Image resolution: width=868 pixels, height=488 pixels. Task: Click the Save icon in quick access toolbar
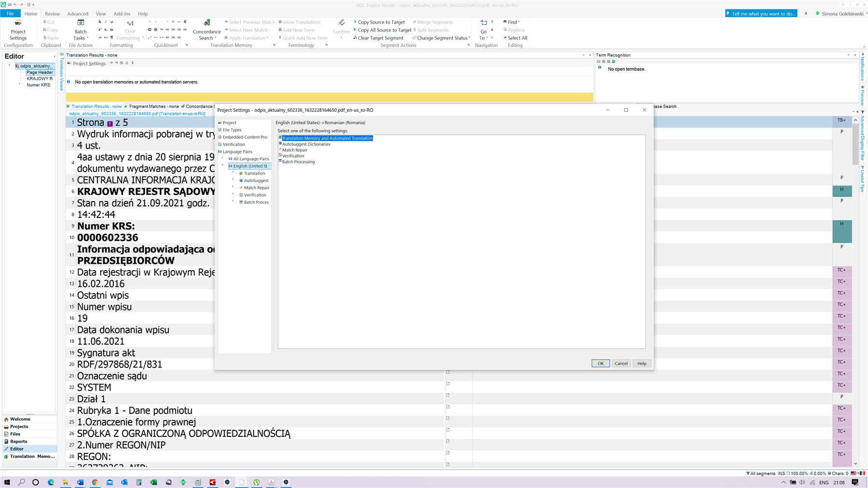pos(10,4)
